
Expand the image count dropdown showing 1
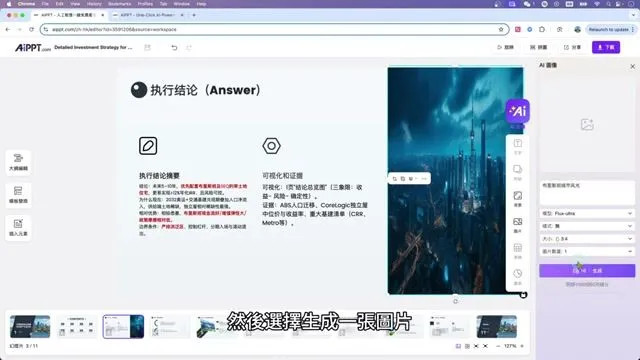(x=587, y=251)
